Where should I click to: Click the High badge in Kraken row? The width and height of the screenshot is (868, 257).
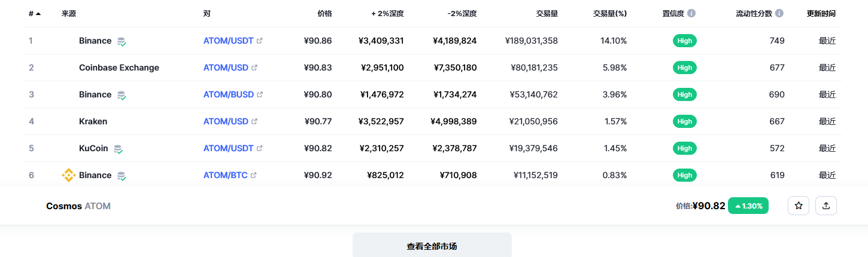tap(685, 121)
